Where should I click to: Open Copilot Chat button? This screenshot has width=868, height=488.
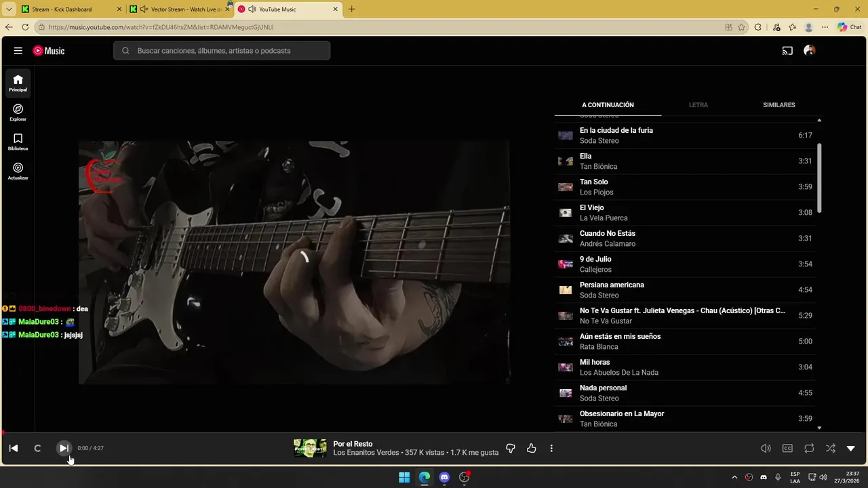850,27
